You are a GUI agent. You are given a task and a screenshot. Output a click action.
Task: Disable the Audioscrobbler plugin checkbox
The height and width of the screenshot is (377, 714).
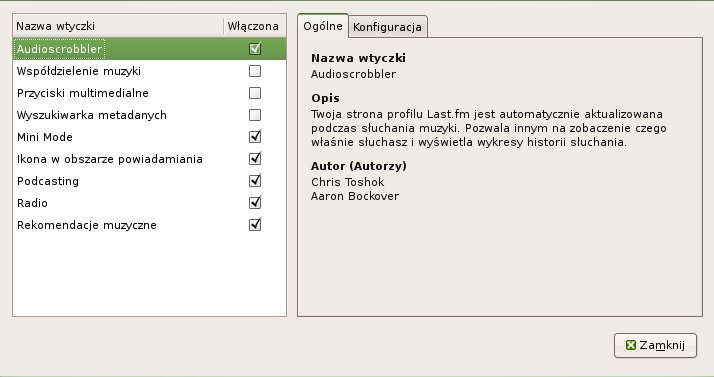(255, 48)
